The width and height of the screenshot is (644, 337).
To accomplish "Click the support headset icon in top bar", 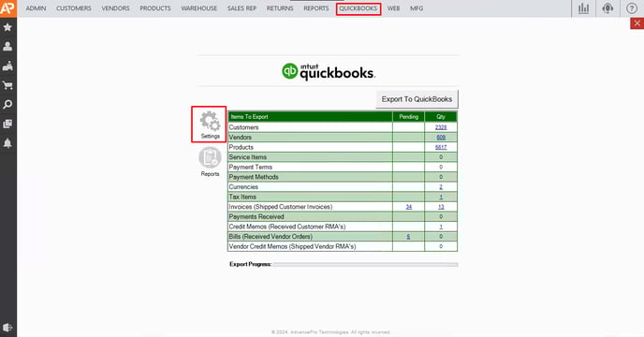I will pos(607,8).
